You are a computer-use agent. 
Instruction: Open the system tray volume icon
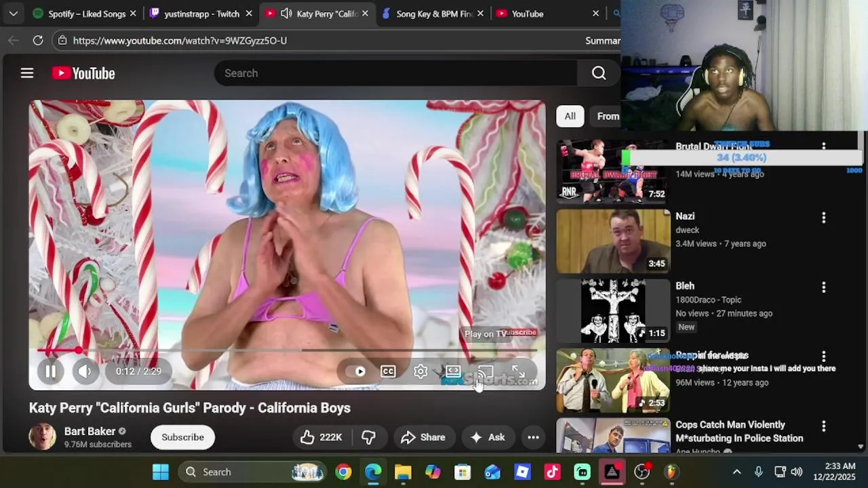click(x=797, y=472)
